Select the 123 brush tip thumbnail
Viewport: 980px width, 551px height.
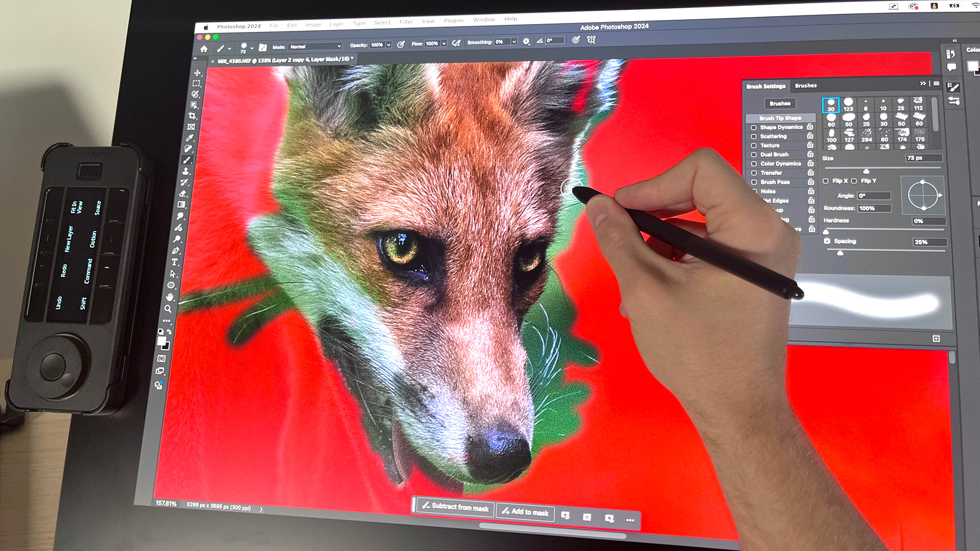848,105
